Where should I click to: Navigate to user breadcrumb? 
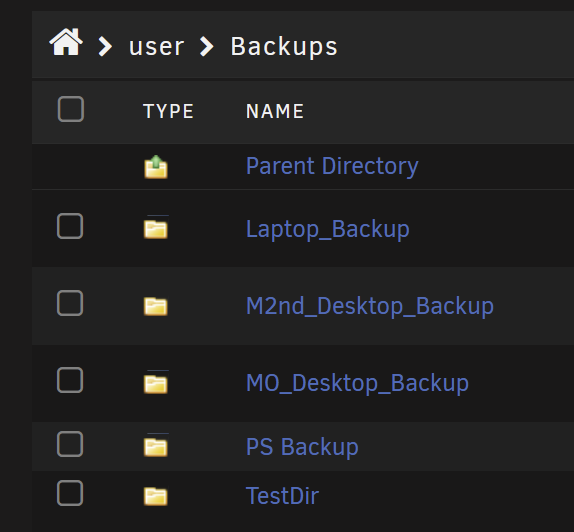coord(156,47)
